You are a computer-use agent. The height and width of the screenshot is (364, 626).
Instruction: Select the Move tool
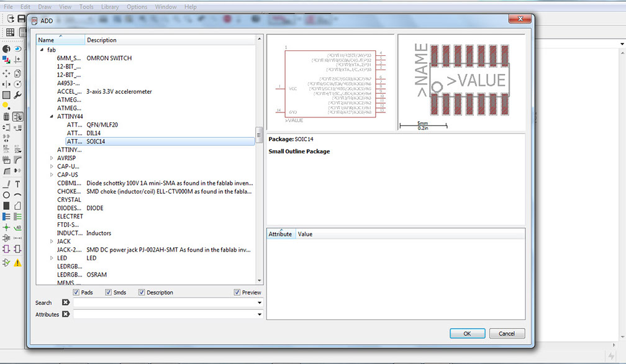[x=6, y=73]
